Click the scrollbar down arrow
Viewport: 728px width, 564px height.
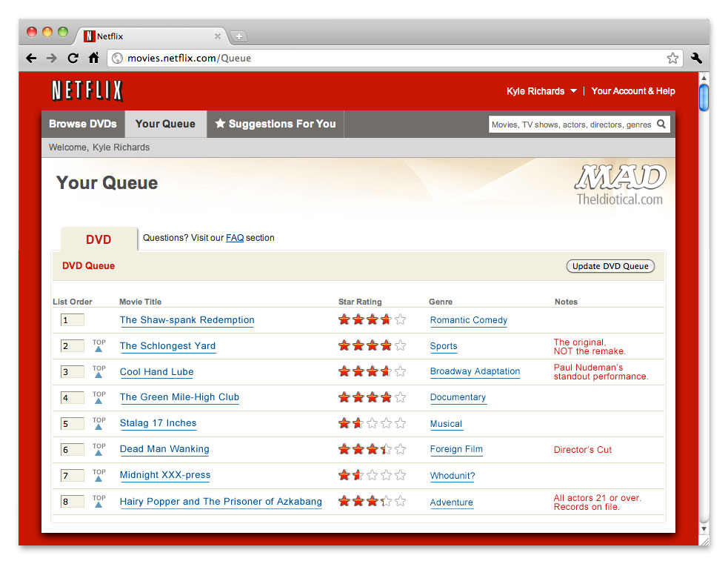click(704, 528)
